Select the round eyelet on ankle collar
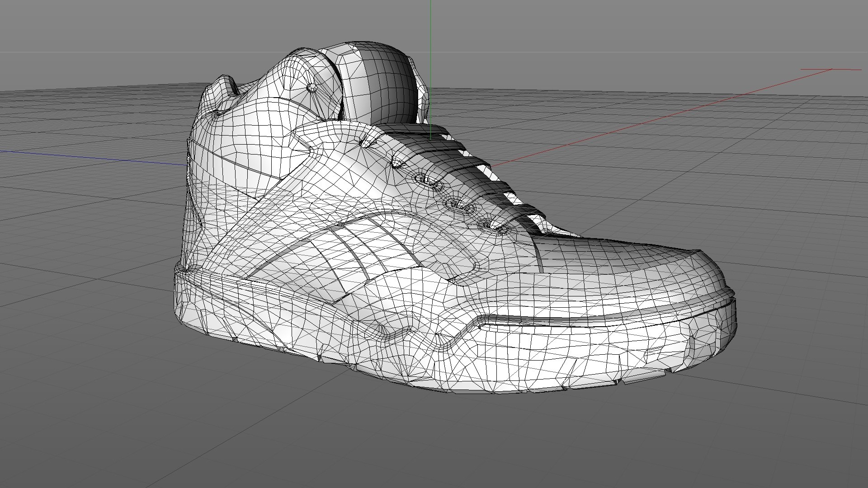Viewport: 868px width, 488px height. point(311,87)
